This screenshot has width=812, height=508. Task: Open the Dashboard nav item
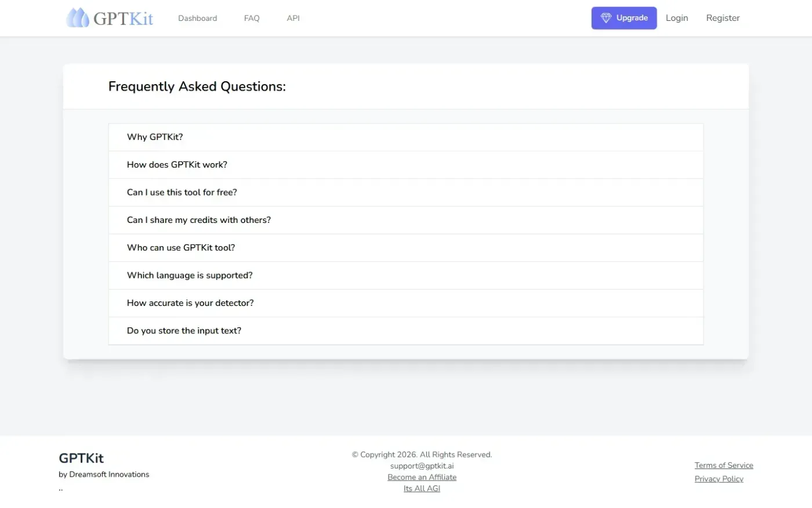pyautogui.click(x=197, y=18)
